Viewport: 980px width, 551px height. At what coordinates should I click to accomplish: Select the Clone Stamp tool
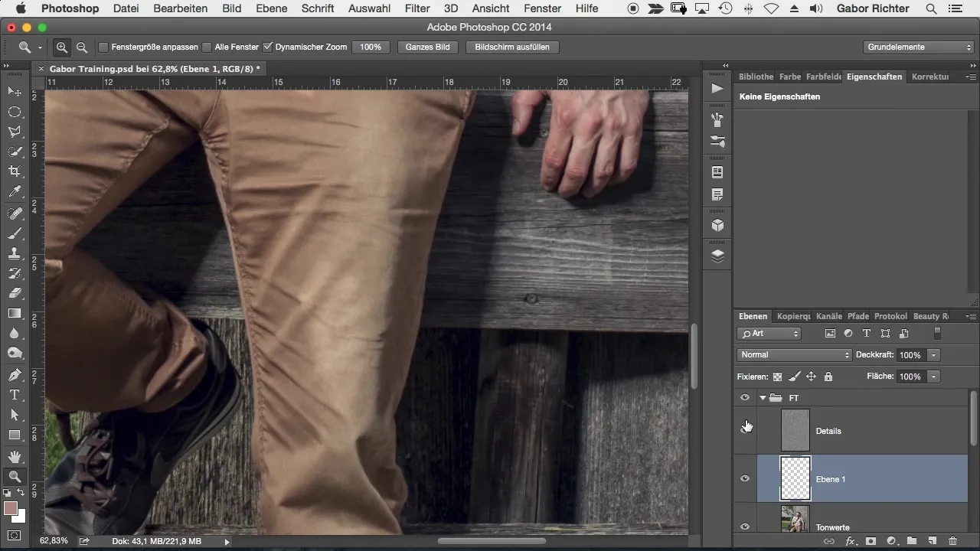[x=15, y=253]
